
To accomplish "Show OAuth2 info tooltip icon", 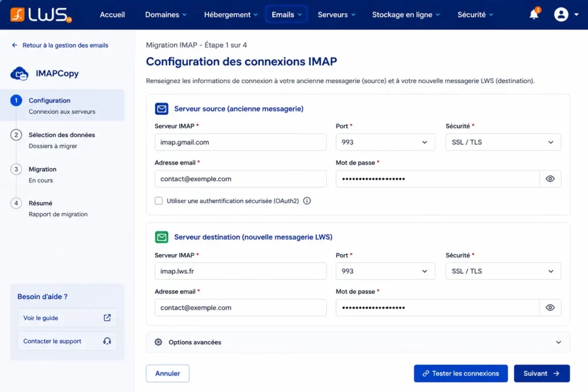I will [307, 201].
